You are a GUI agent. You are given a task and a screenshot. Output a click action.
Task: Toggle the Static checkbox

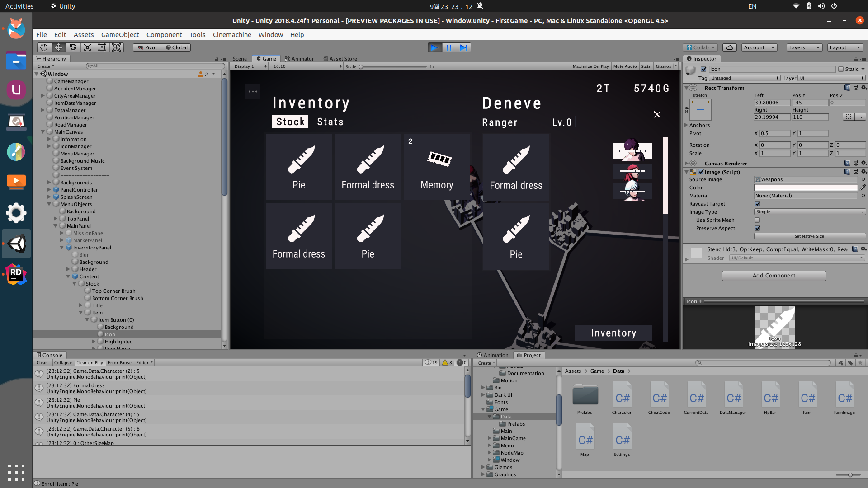click(841, 69)
